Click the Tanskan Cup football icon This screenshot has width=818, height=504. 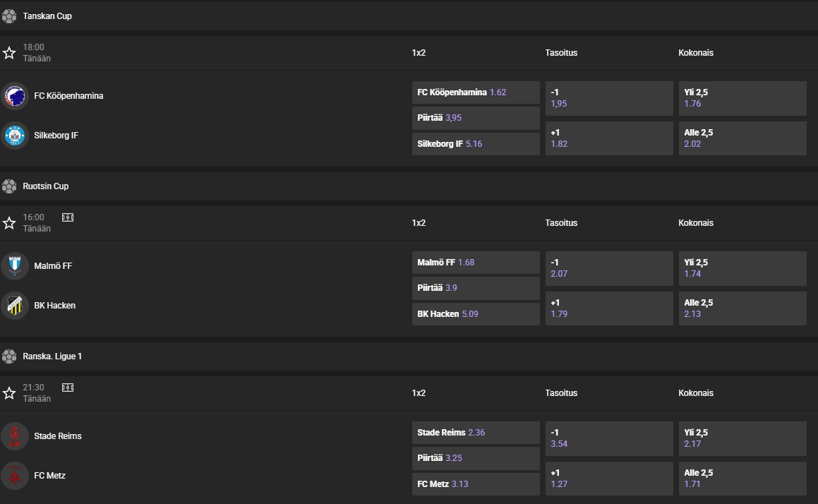click(9, 16)
